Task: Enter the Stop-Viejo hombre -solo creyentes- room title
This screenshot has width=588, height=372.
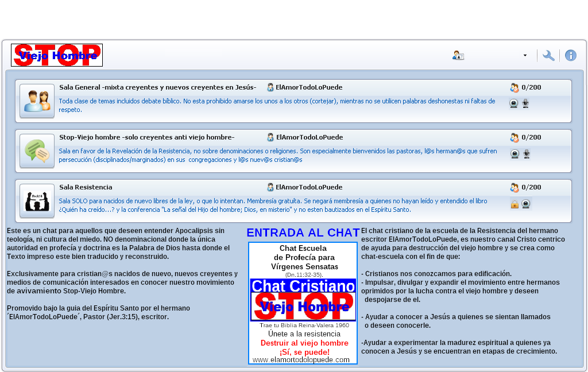Action: [146, 137]
